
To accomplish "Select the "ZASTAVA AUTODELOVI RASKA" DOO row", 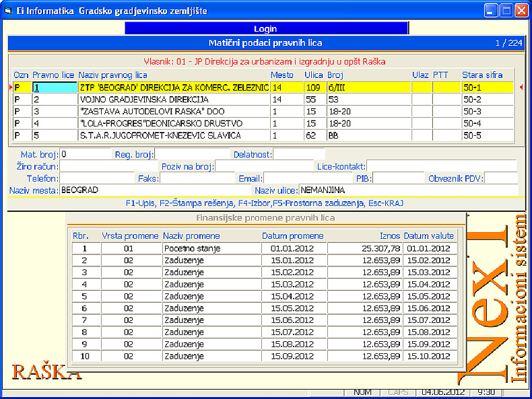I will [173, 112].
